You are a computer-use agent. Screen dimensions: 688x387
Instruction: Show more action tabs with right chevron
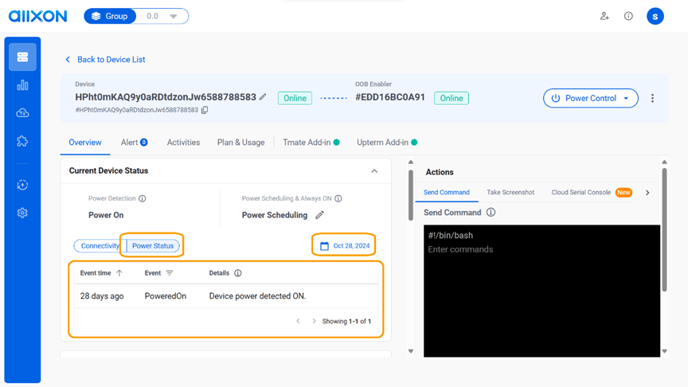click(648, 193)
